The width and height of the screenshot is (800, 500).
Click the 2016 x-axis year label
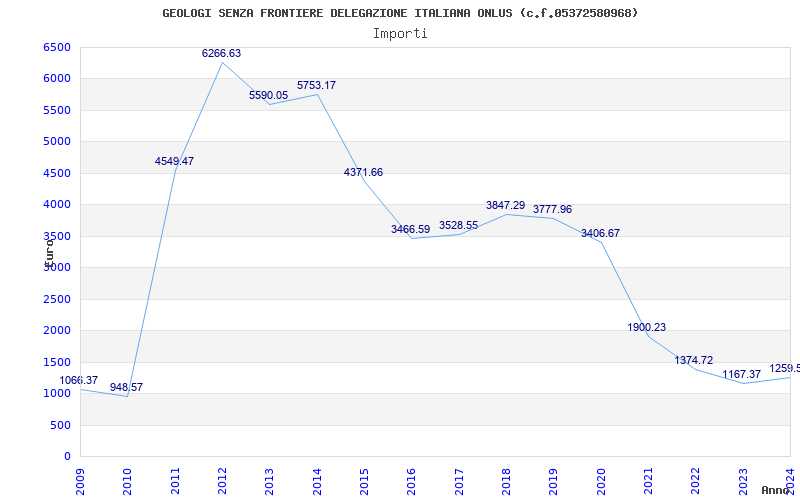pos(412,481)
